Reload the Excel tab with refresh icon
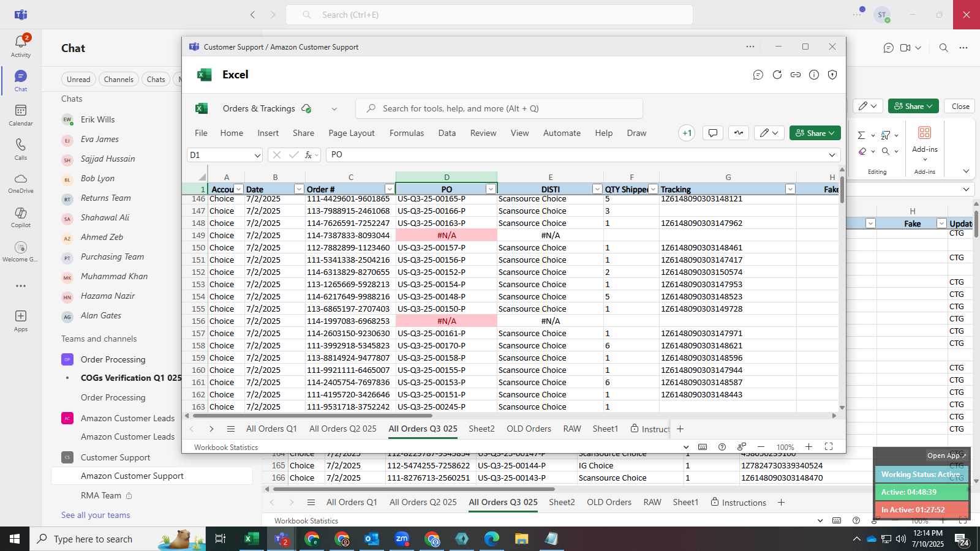 tap(777, 75)
